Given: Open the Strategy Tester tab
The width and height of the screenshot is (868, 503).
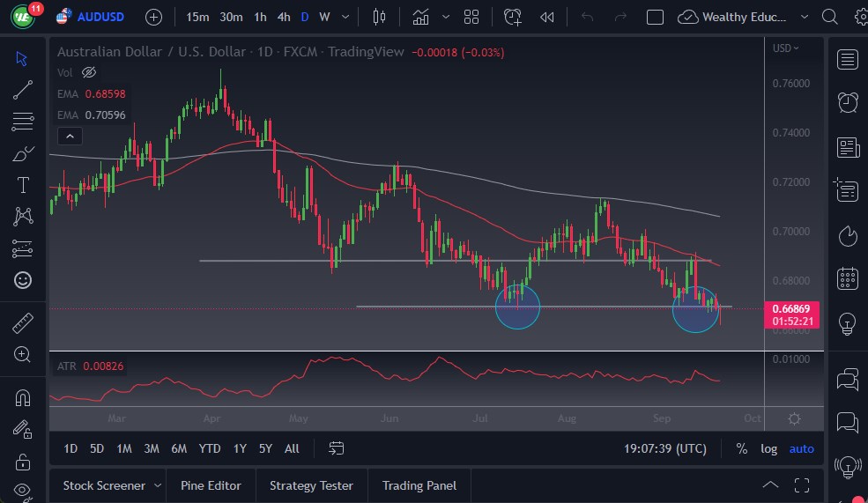Looking at the screenshot, I should (311, 485).
